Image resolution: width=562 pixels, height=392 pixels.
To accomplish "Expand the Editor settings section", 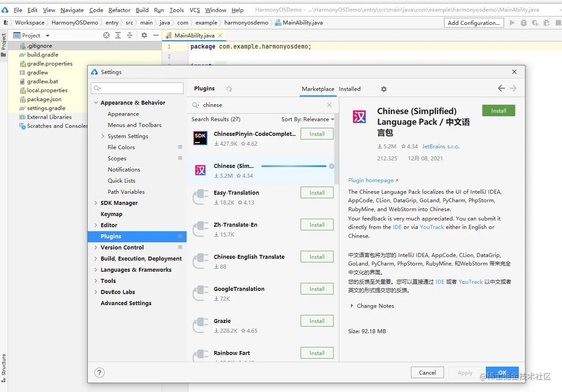I will click(96, 225).
